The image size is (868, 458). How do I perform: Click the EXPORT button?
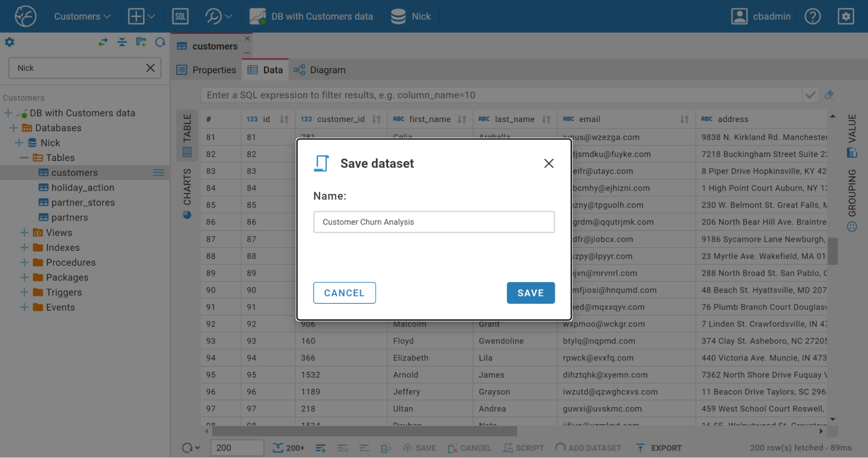coord(659,448)
